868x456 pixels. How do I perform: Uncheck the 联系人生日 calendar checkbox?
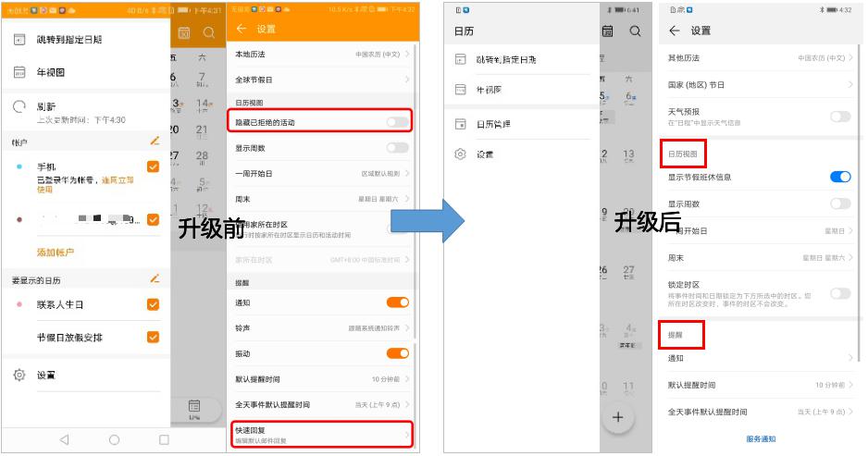pyautogui.click(x=154, y=304)
